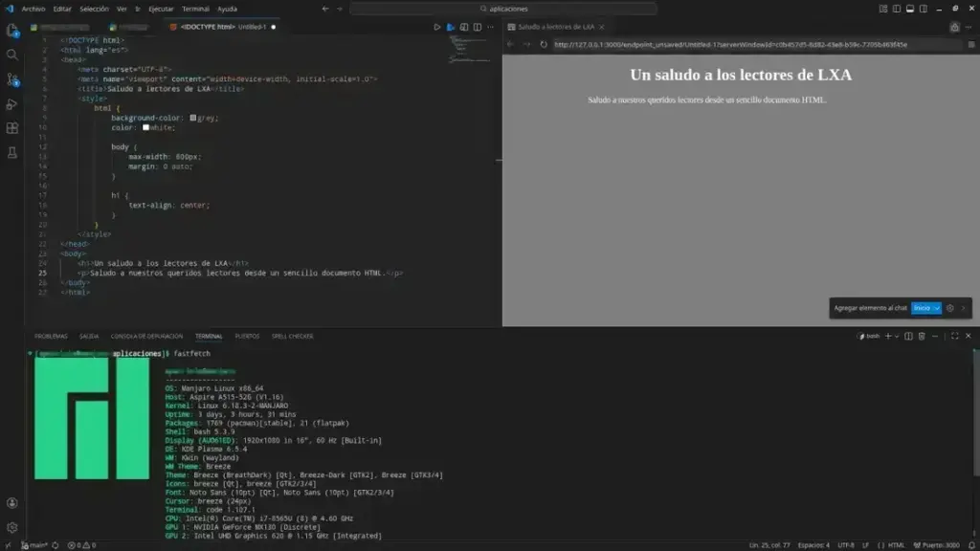980x551 pixels.
Task: Split the editor to the right
Action: tap(478, 27)
